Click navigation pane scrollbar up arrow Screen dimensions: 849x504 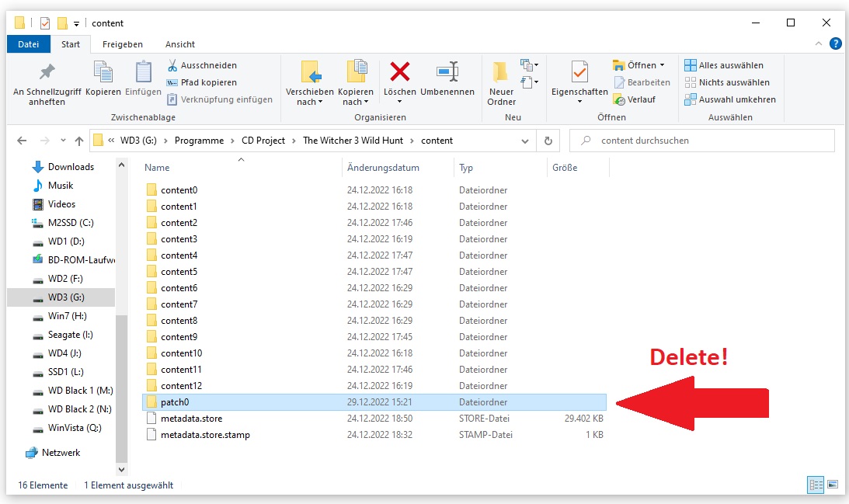(121, 165)
